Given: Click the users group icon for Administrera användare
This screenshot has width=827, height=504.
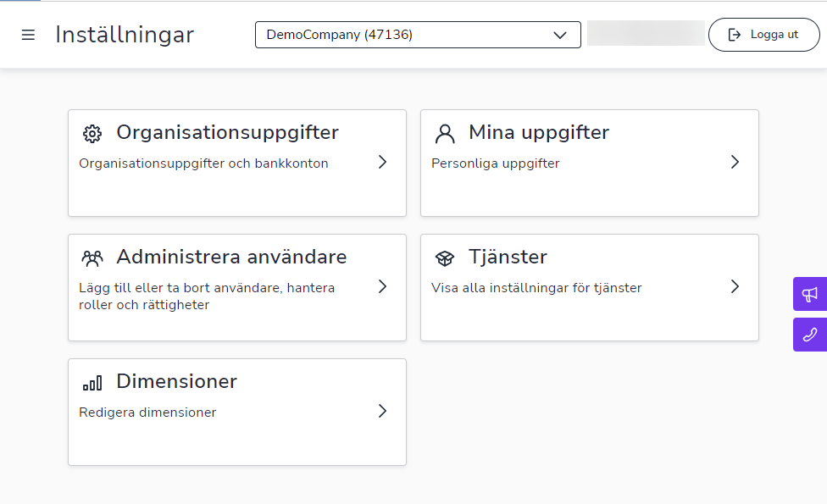Looking at the screenshot, I should (x=92, y=258).
